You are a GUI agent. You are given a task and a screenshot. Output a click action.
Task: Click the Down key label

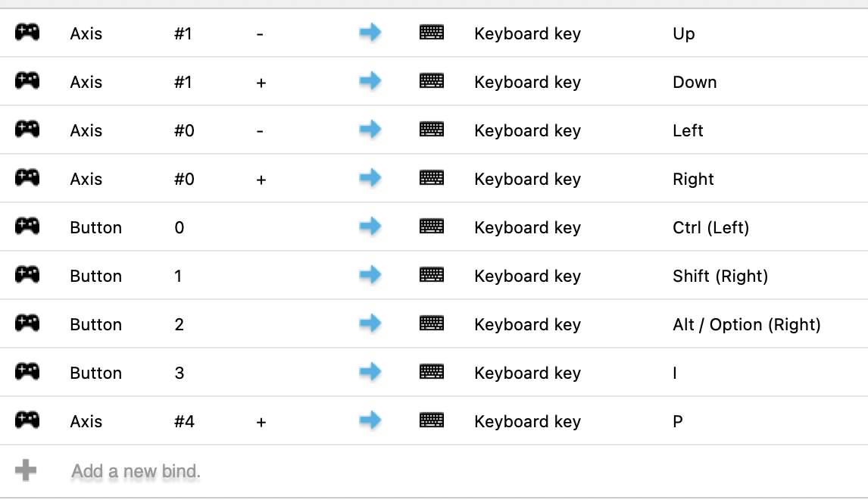[x=694, y=82]
